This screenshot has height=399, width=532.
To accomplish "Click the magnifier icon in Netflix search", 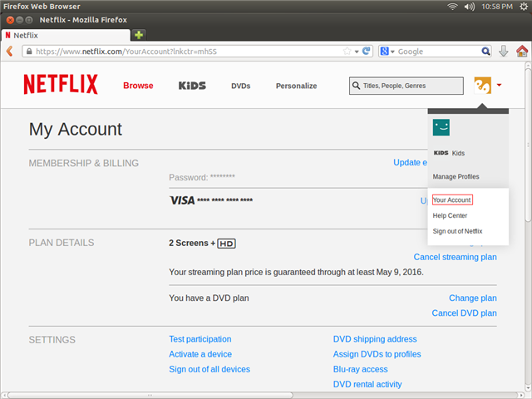I will tap(356, 86).
